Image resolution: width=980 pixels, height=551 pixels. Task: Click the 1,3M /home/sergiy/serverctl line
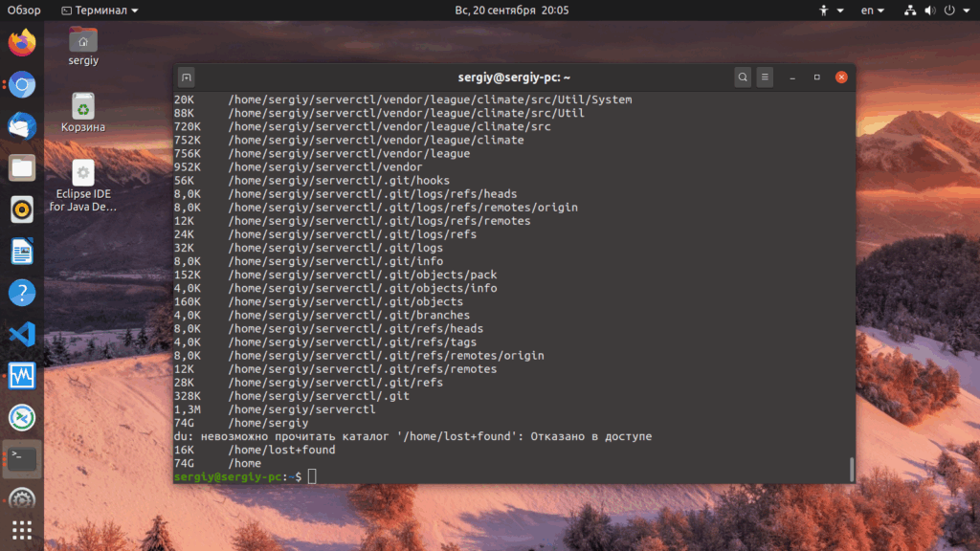click(x=275, y=409)
